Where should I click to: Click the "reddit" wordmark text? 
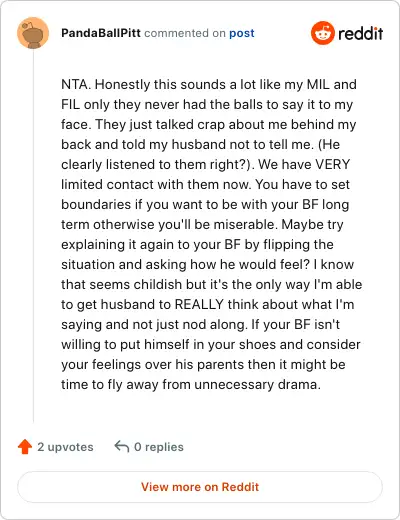[361, 33]
